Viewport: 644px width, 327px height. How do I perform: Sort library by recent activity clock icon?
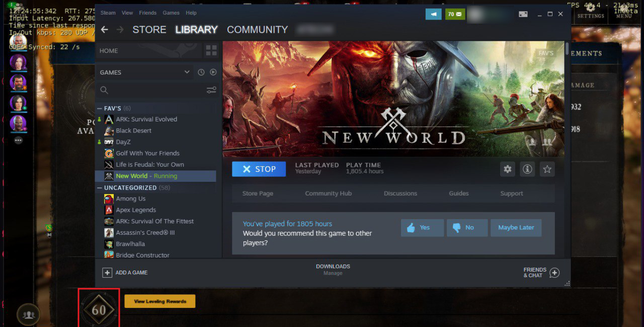[201, 72]
